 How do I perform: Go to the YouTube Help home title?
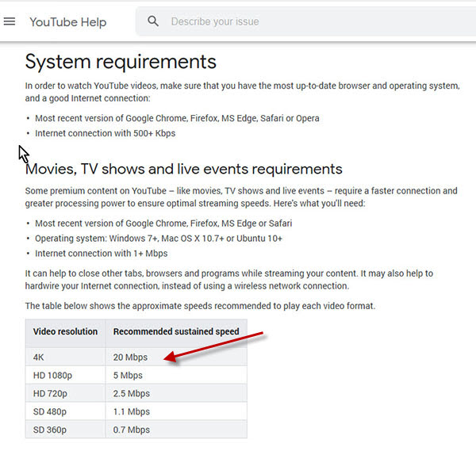coord(67,22)
